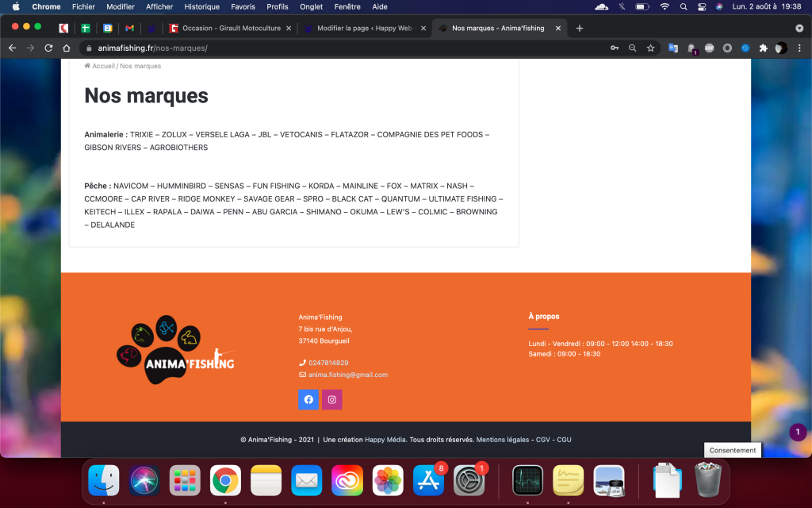Open the Consentement cookie button

(x=733, y=450)
